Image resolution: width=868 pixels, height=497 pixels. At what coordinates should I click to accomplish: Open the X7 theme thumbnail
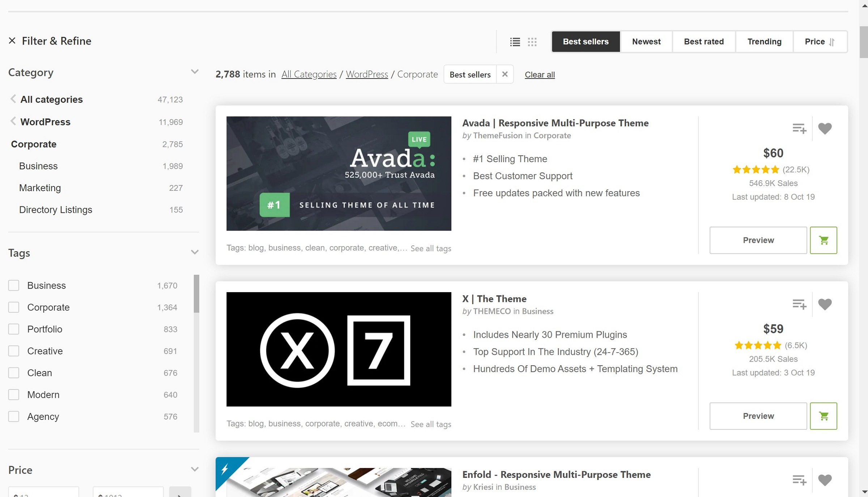click(x=339, y=349)
